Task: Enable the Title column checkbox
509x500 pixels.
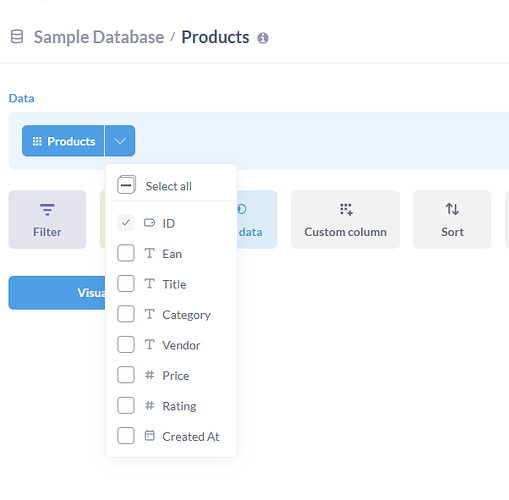Action: [x=126, y=284]
